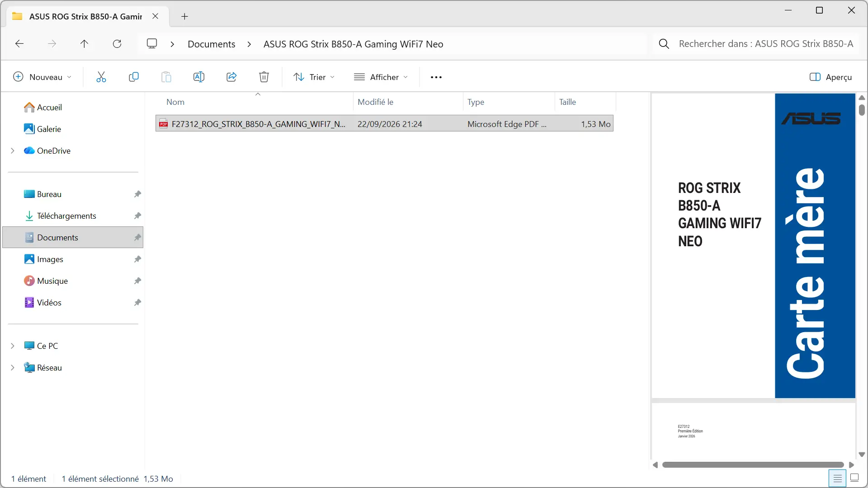
Task: Switch to large icons view in status bar
Action: pos(854,478)
